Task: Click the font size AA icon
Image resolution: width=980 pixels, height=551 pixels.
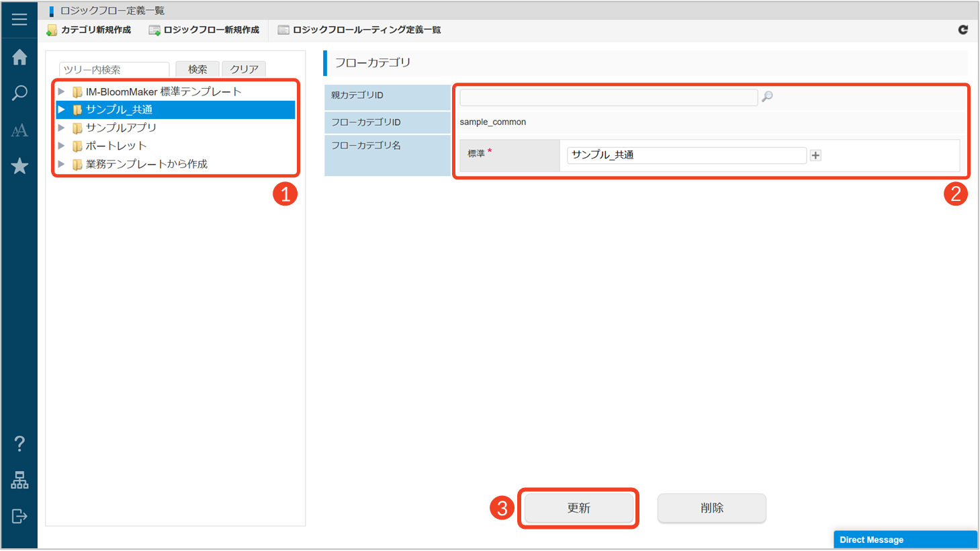Action: pyautogui.click(x=19, y=130)
